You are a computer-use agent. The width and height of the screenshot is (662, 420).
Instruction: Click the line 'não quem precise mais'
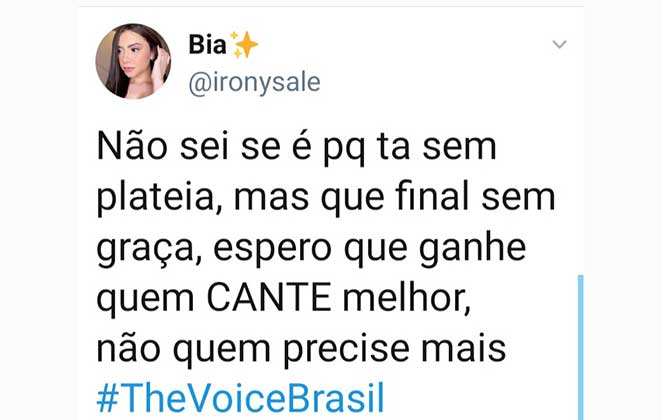[302, 349]
